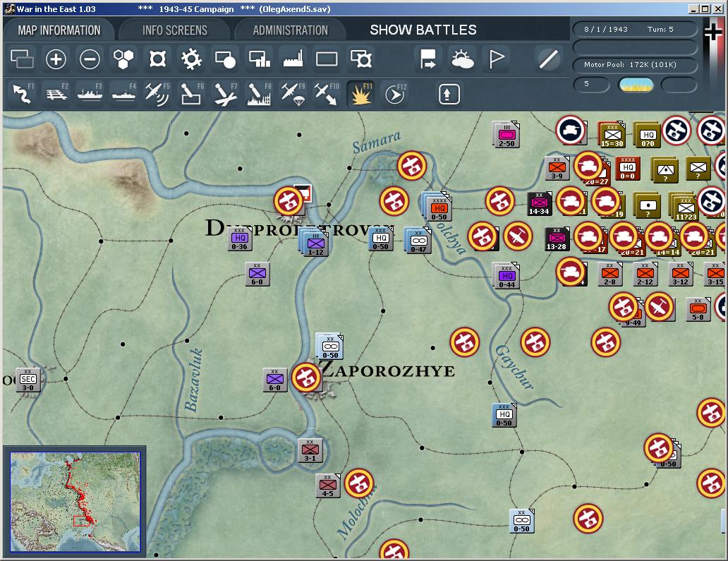Toggle the unit bar-chart info icon
The image size is (728, 561).
coord(260,59)
